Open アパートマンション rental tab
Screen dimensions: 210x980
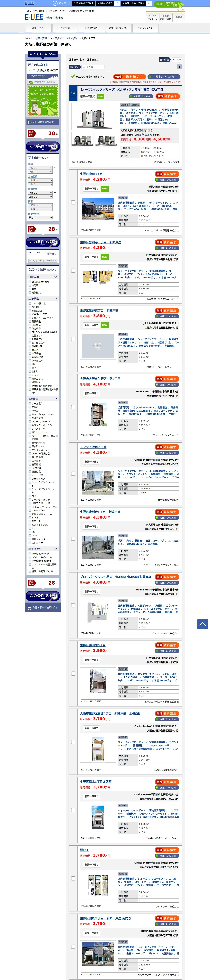coord(152,17)
